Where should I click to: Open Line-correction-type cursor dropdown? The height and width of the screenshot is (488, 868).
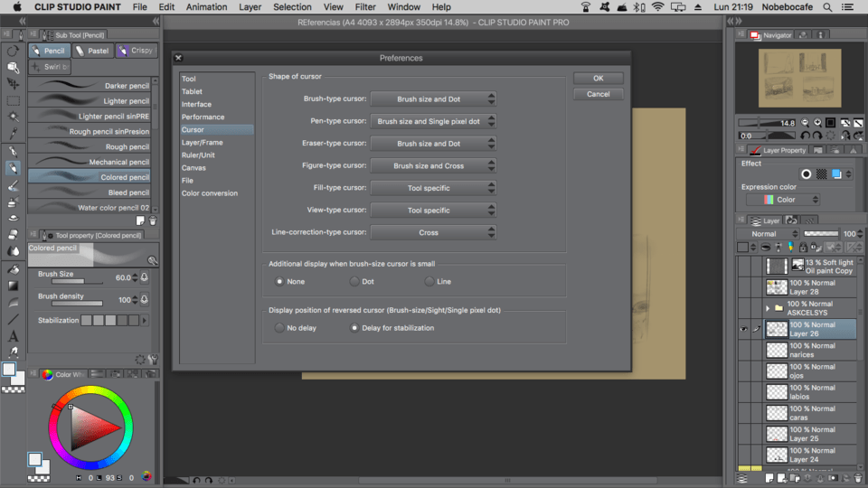pyautogui.click(x=433, y=232)
